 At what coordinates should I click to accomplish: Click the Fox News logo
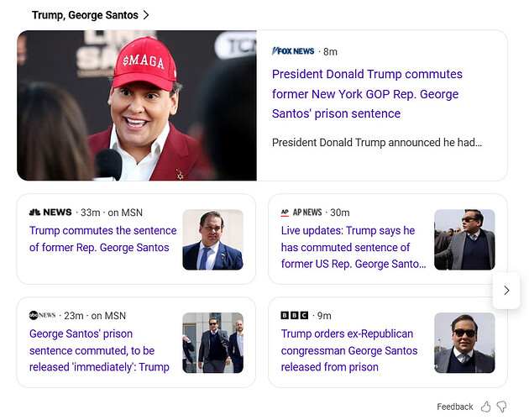pos(293,51)
